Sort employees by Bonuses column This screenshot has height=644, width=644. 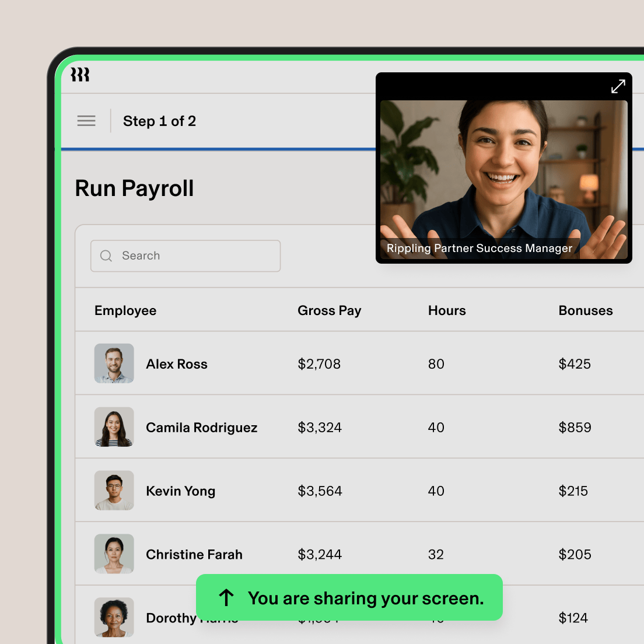586,310
